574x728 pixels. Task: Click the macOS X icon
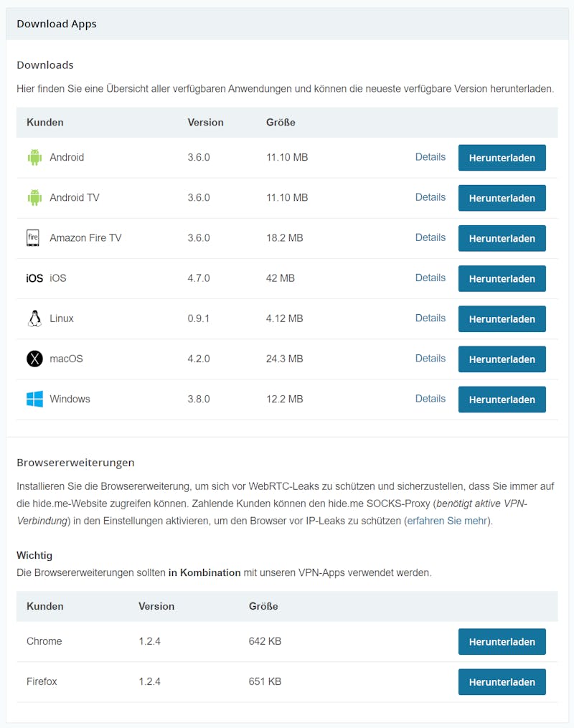click(x=34, y=359)
